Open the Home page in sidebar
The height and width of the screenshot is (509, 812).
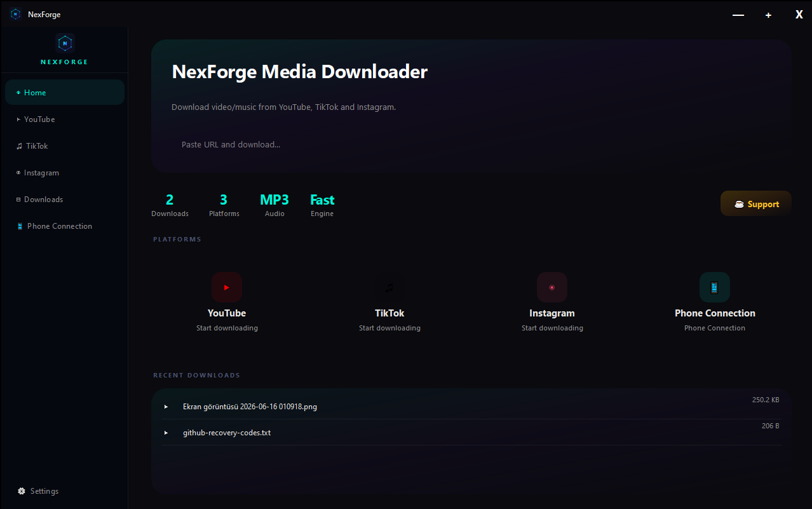tap(64, 92)
